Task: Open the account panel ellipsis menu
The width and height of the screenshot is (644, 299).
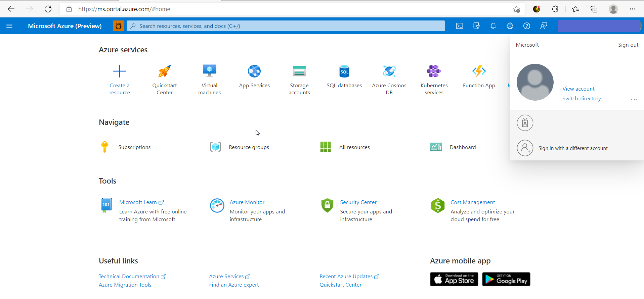Action: [634, 99]
